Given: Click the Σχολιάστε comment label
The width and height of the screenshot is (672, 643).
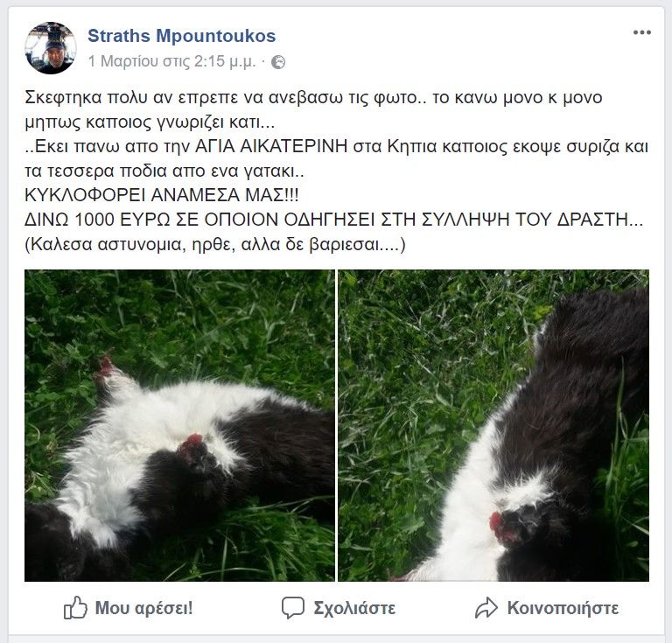Looking at the screenshot, I should (x=354, y=608).
